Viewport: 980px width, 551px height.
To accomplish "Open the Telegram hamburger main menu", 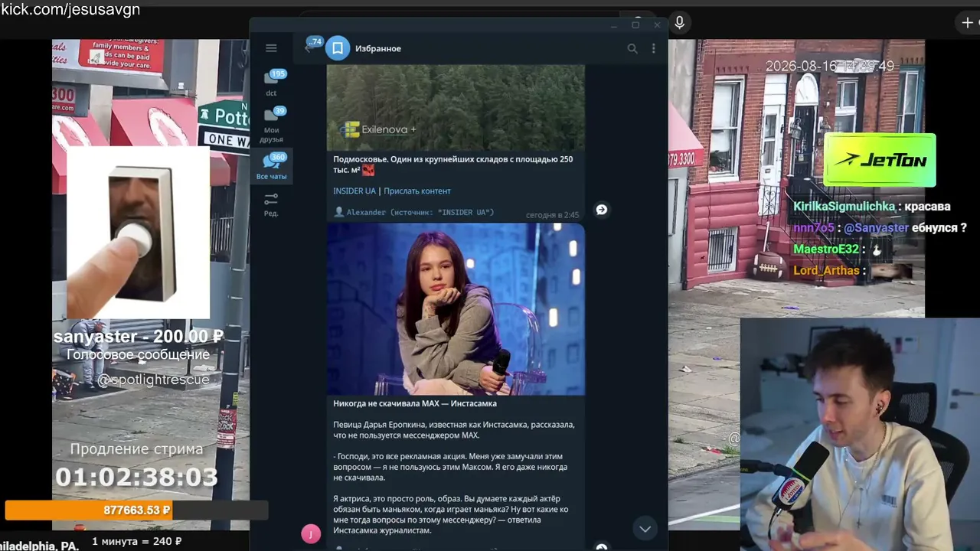I will point(271,48).
